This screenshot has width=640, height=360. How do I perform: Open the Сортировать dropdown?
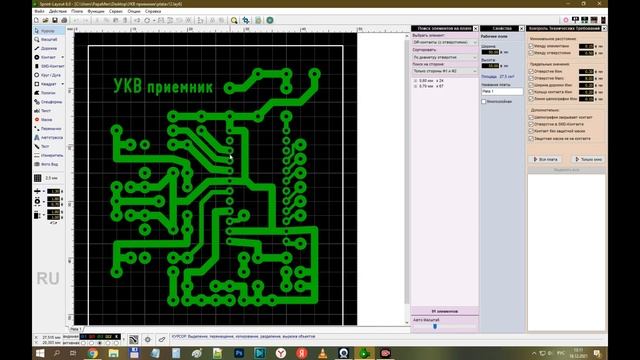point(444,57)
